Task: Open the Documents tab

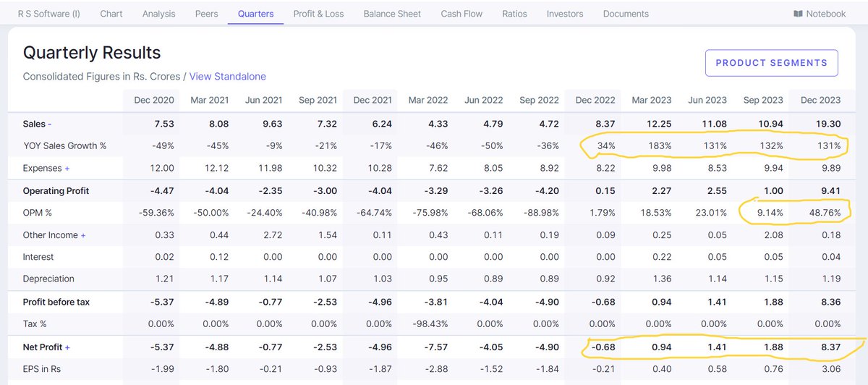Action: coord(626,14)
